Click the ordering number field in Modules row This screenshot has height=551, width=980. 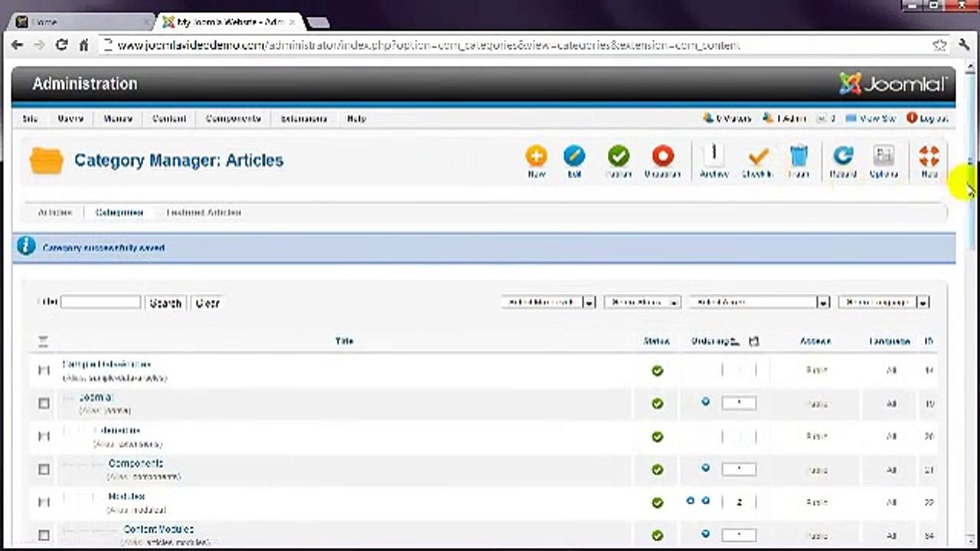pyautogui.click(x=739, y=502)
